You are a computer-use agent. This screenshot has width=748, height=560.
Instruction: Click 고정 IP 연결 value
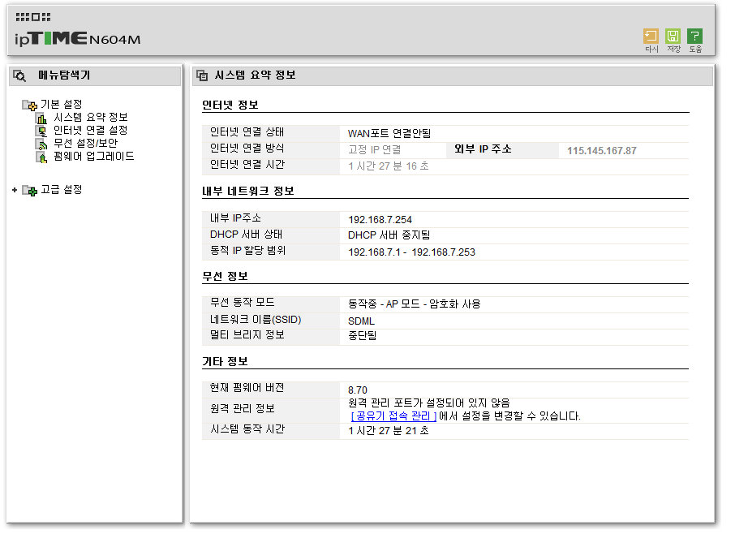tap(375, 150)
